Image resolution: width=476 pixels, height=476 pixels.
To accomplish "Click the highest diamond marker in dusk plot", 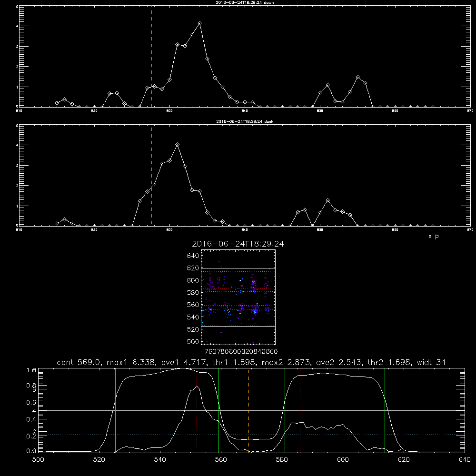I will (177, 145).
